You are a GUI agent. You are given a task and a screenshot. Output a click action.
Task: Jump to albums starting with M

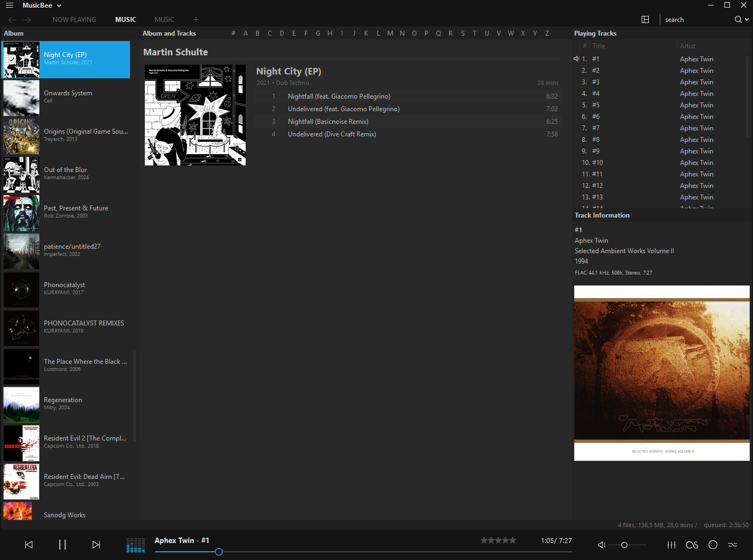[390, 33]
